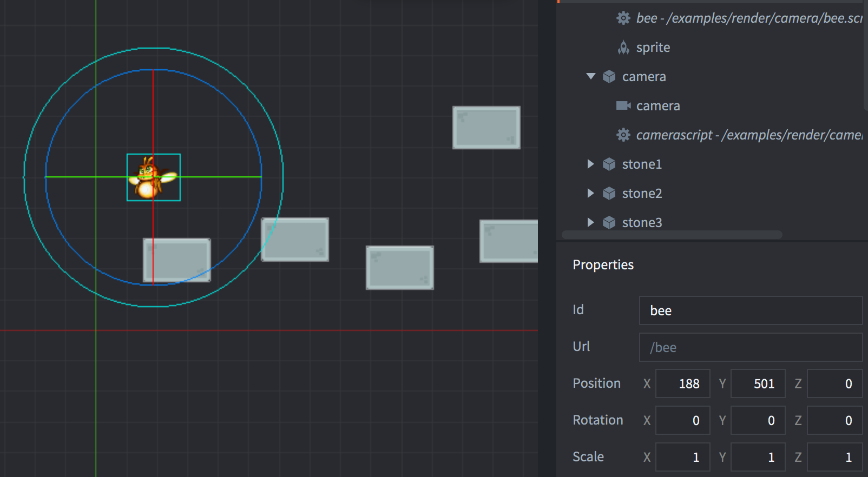The width and height of the screenshot is (868, 477).
Task: Click the Position Z field
Action: [834, 383]
